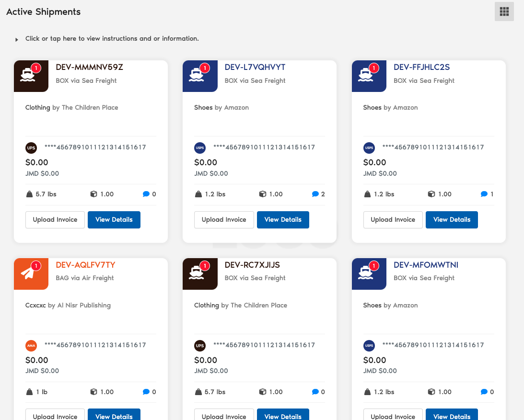Screen dimensions: 524x420
Task: Open comments bubble on DEV-RC7XJIJS card
Action: (315, 392)
